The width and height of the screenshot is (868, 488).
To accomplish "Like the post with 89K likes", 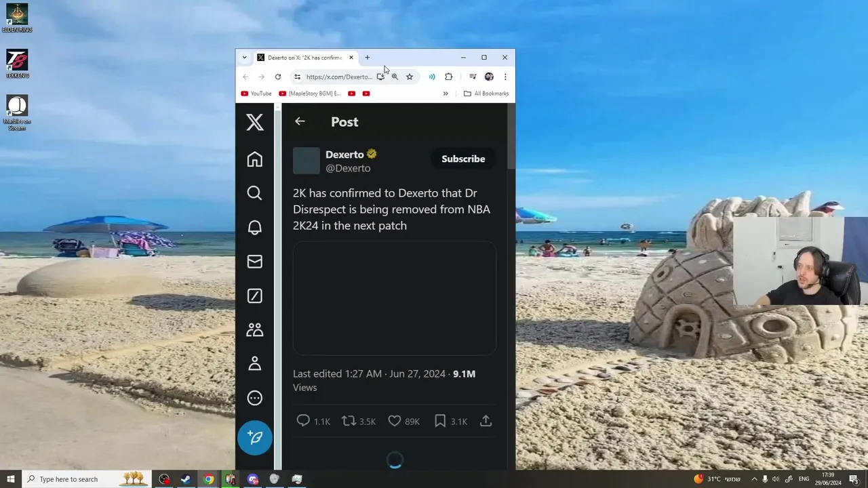I will point(403,421).
